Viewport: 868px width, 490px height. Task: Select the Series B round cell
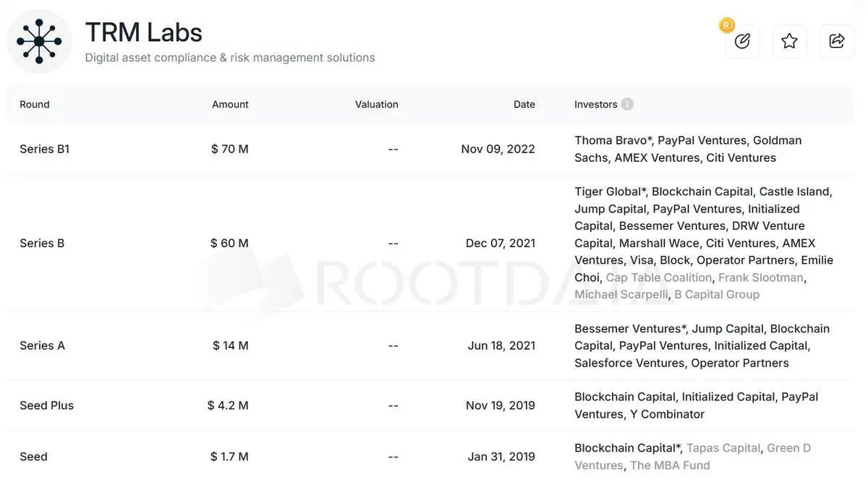[x=42, y=243]
